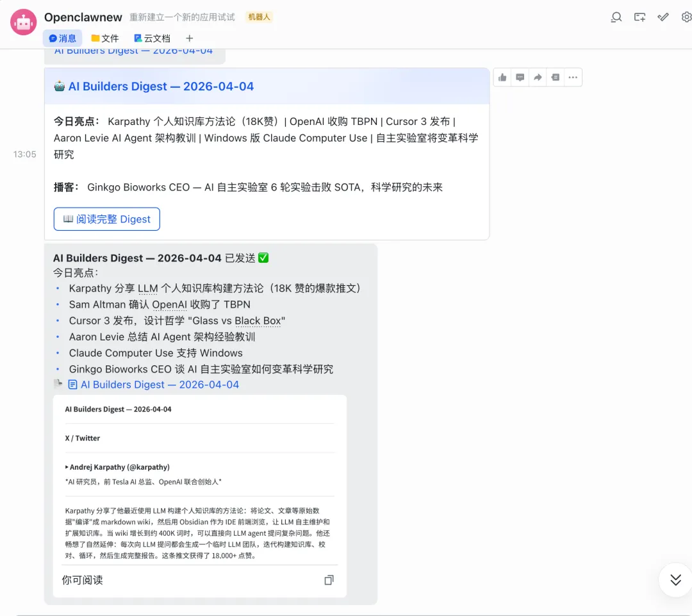Open the AI Builders Digest card title link
This screenshot has width=692, height=616.
(x=161, y=86)
